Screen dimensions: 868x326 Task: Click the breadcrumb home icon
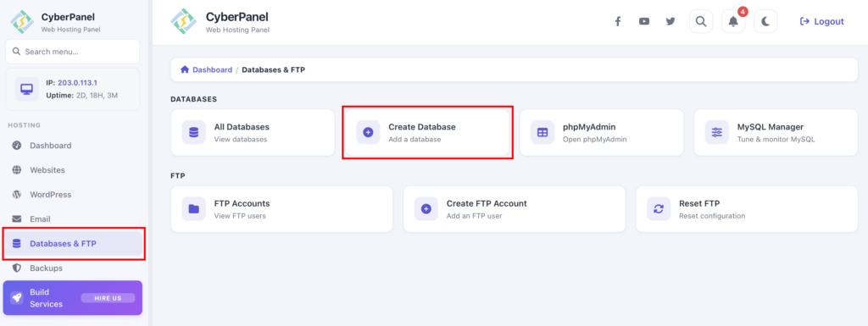coord(185,69)
